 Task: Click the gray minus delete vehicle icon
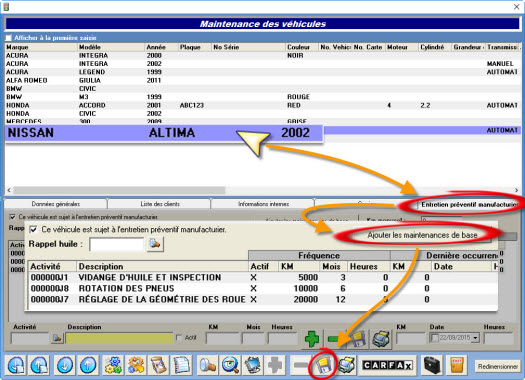point(300,365)
